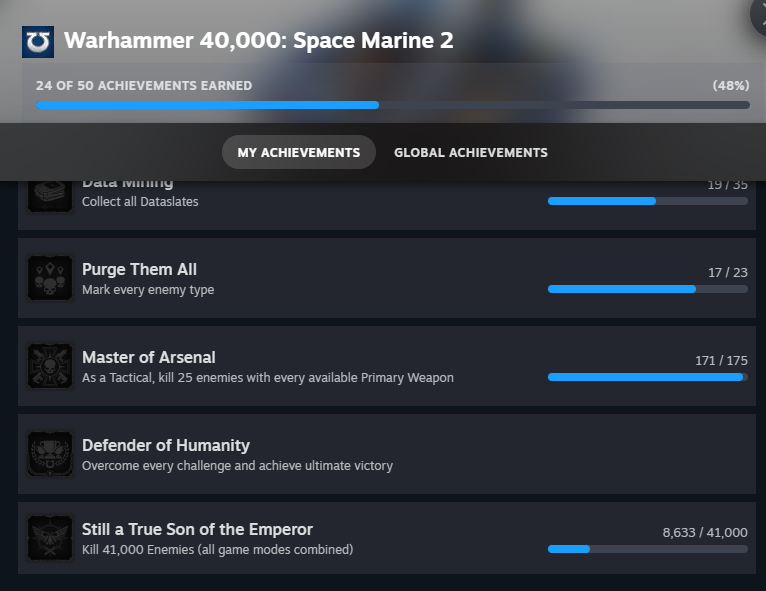Click the Master of Arsenal progress bar
This screenshot has width=766, height=591.
pos(647,377)
